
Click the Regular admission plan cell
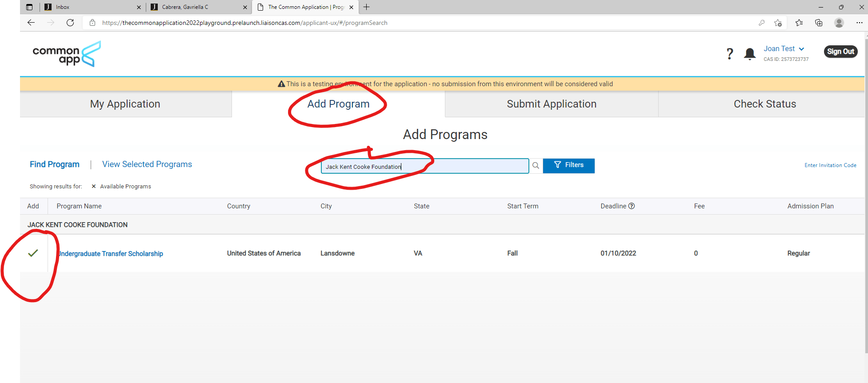click(799, 253)
